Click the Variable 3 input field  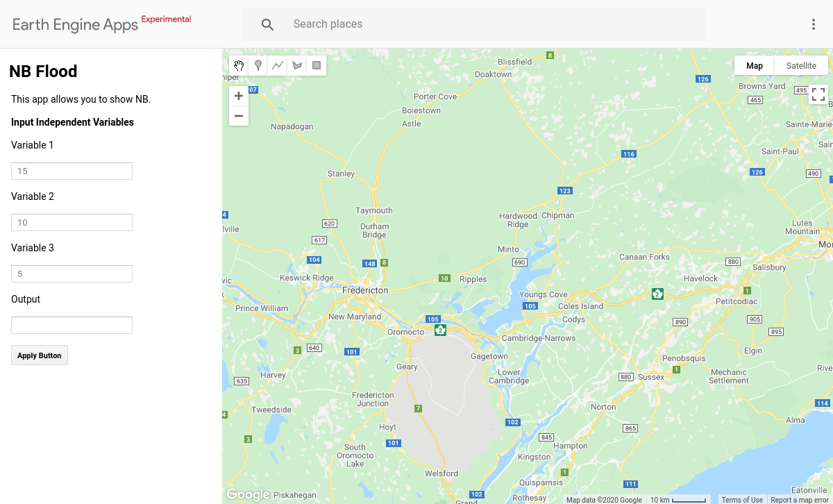pyautogui.click(x=71, y=274)
